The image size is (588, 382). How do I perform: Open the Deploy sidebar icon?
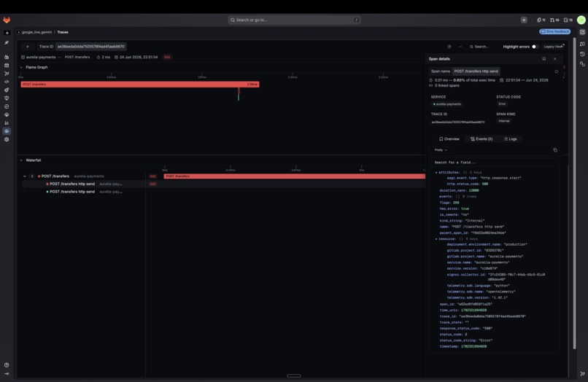click(x=7, y=106)
